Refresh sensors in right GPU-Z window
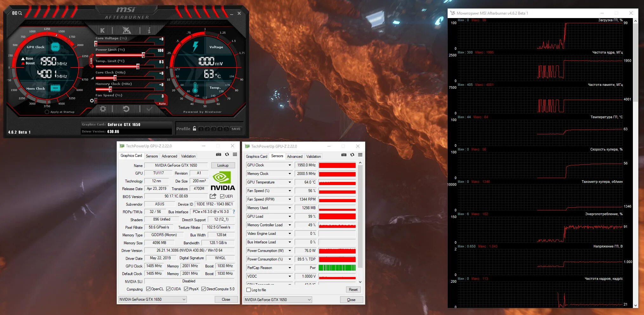644x315 pixels. click(x=352, y=155)
